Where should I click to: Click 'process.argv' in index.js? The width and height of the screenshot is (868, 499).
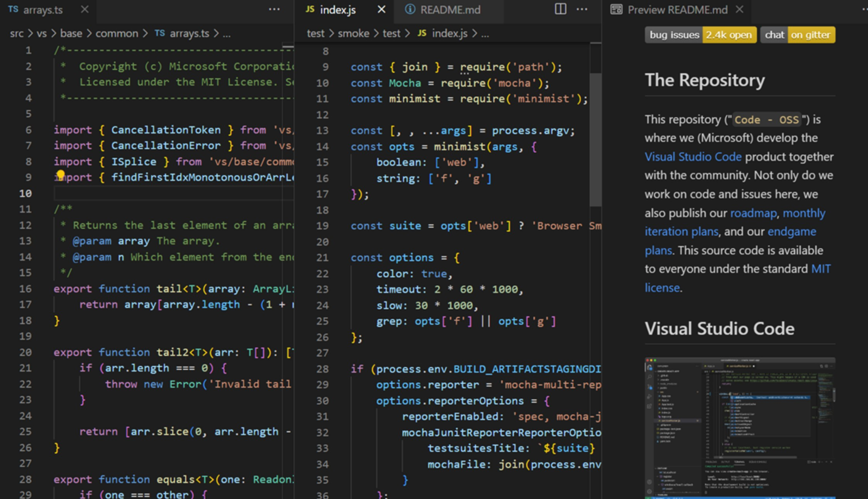click(x=530, y=131)
